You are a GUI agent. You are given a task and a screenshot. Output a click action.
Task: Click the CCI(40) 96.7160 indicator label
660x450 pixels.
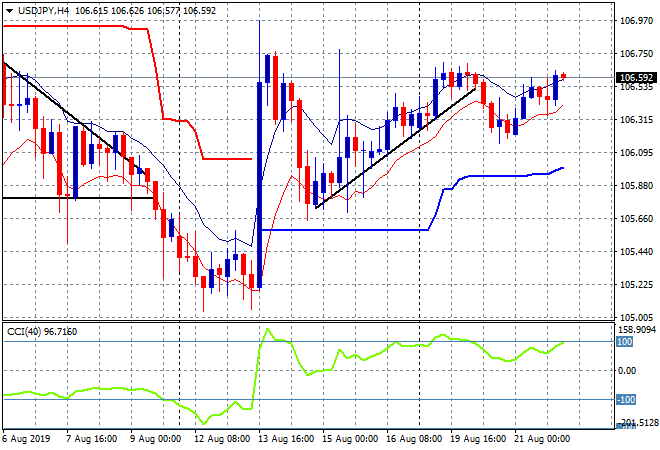[x=42, y=332]
